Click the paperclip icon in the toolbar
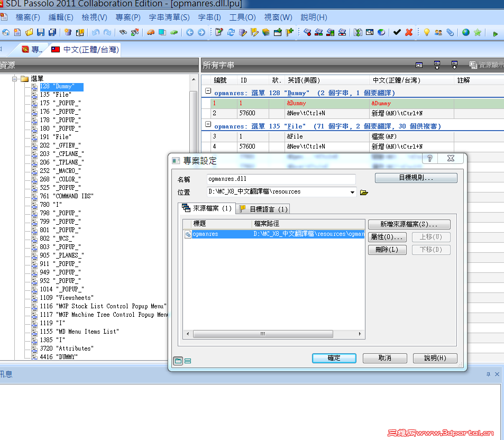 tap(450, 32)
